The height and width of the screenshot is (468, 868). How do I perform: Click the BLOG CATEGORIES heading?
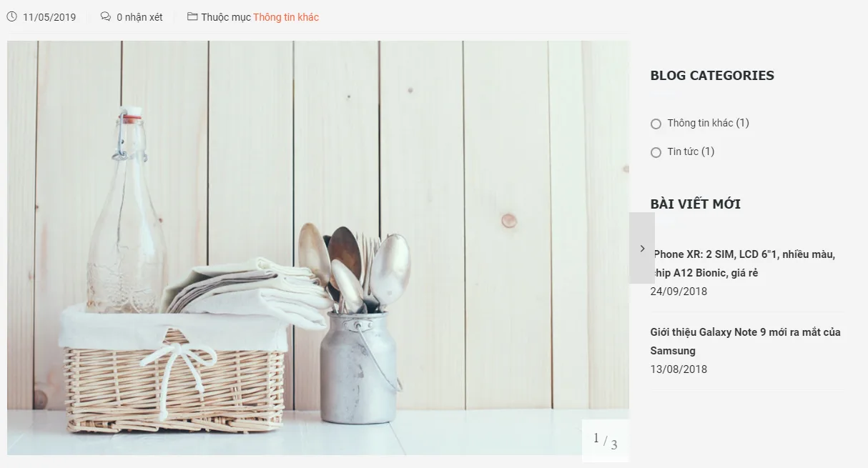point(712,76)
